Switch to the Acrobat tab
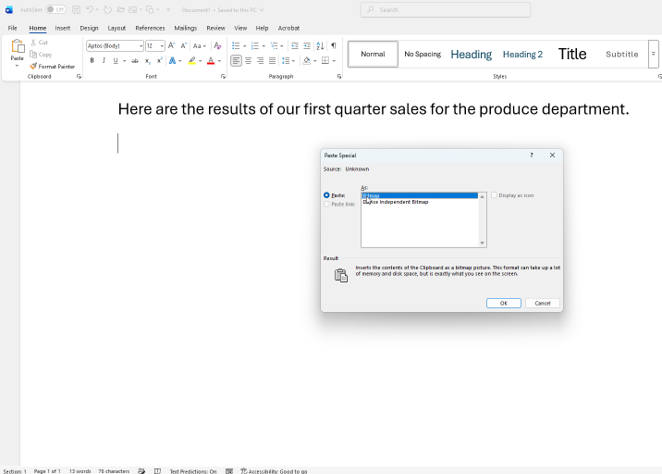 point(289,28)
